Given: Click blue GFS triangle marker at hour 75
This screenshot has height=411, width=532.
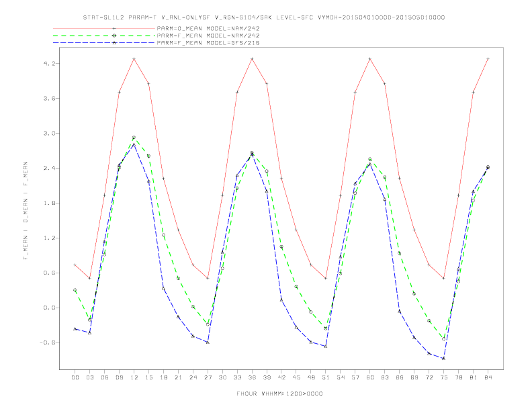Looking at the screenshot, I should click(444, 359).
